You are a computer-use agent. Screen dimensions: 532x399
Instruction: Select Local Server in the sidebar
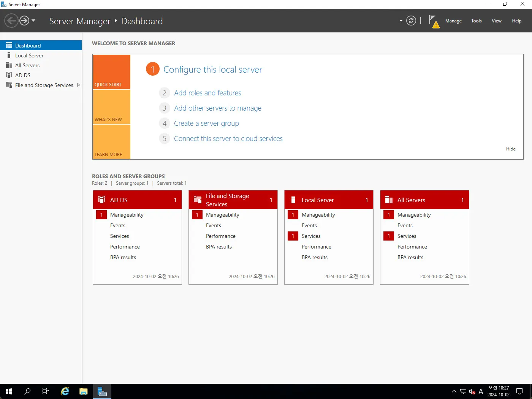tap(29, 55)
